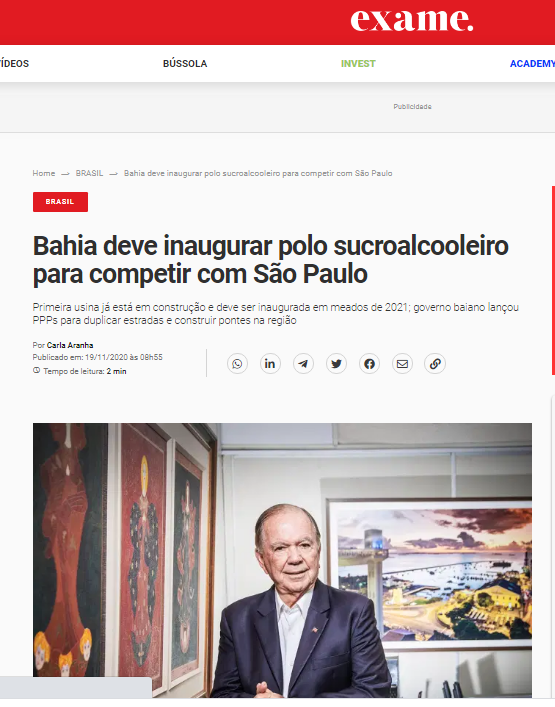555x707 pixels.
Task: Share article on Facebook icon
Action: point(369,364)
